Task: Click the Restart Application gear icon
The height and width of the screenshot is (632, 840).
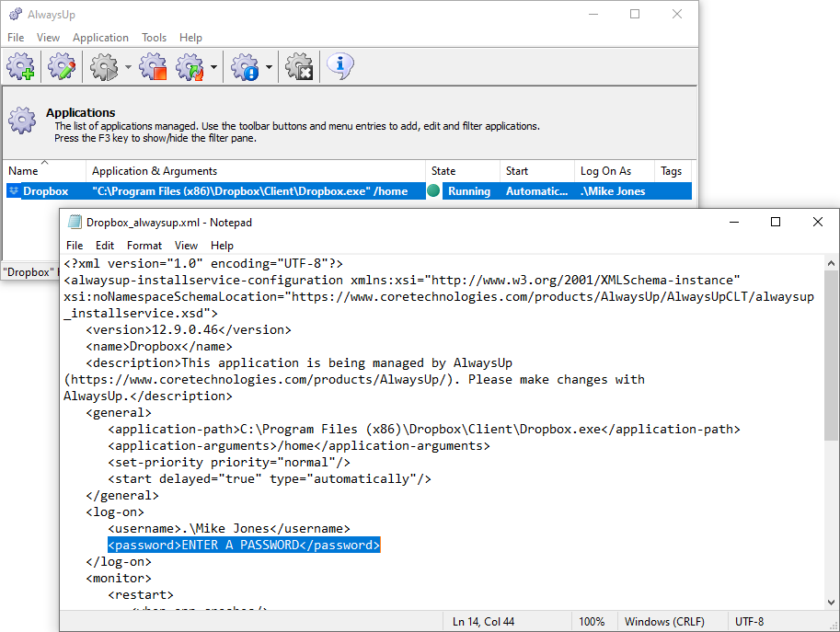Action: 190,66
